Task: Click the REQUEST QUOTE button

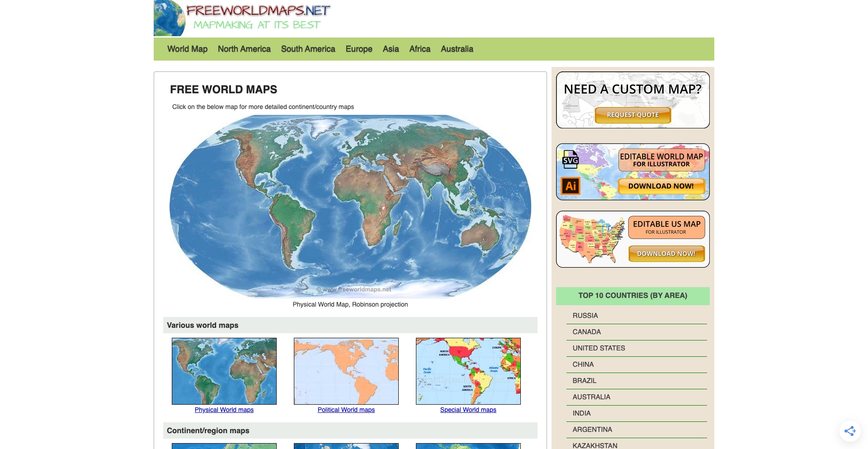Action: (632, 115)
